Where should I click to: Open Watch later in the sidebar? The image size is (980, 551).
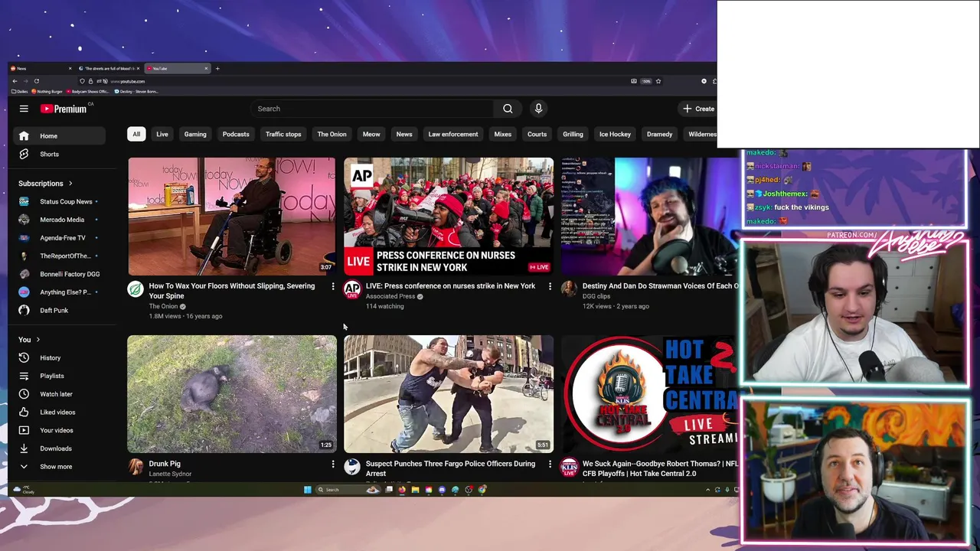click(60, 394)
